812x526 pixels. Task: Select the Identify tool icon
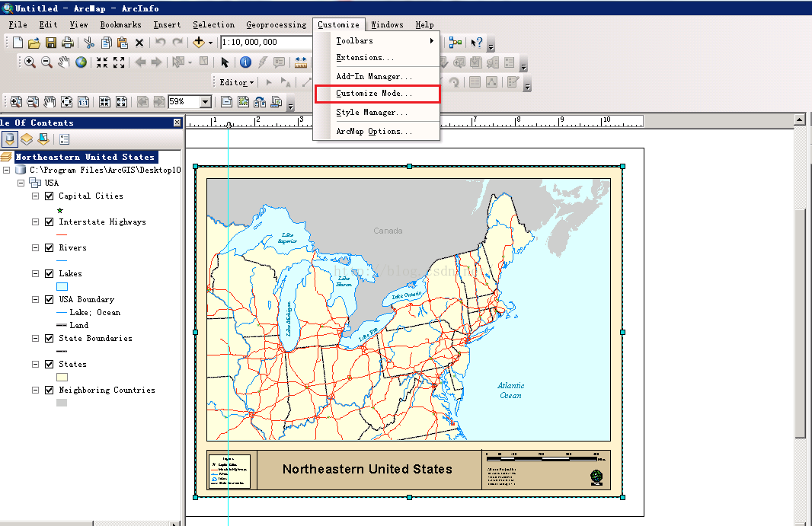coord(245,62)
